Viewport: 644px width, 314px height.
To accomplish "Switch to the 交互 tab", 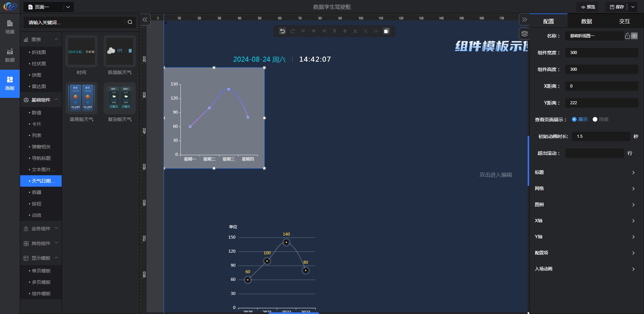I will tap(624, 21).
